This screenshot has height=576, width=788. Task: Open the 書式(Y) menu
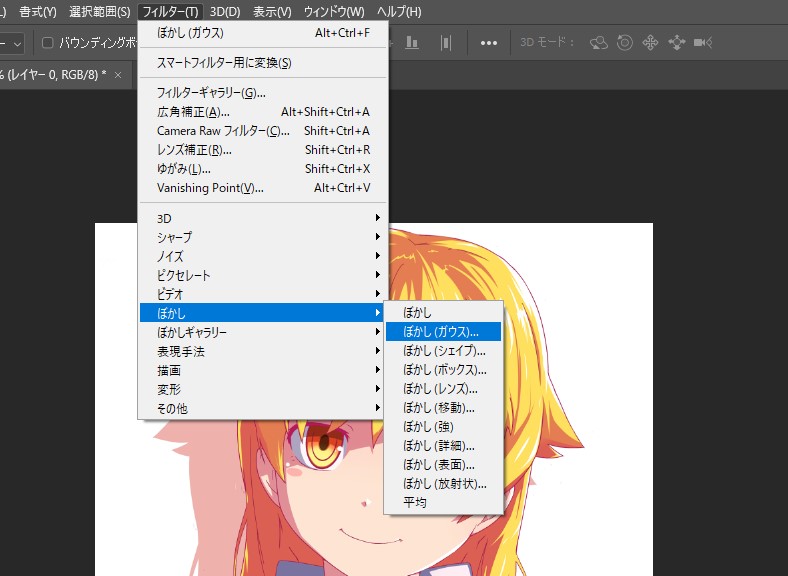click(38, 12)
